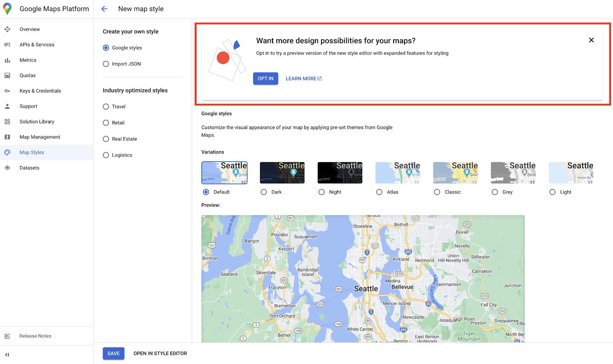Open the LEARN MORE link
Image resolution: width=613 pixels, height=364 pixels.
pyautogui.click(x=303, y=79)
